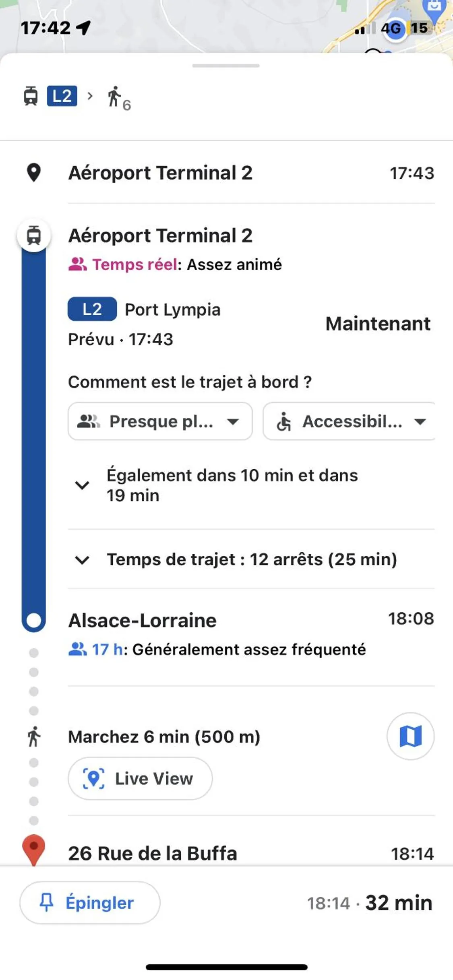Tap the location arrow in status bar
The width and height of the screenshot is (453, 980).
coord(83,28)
